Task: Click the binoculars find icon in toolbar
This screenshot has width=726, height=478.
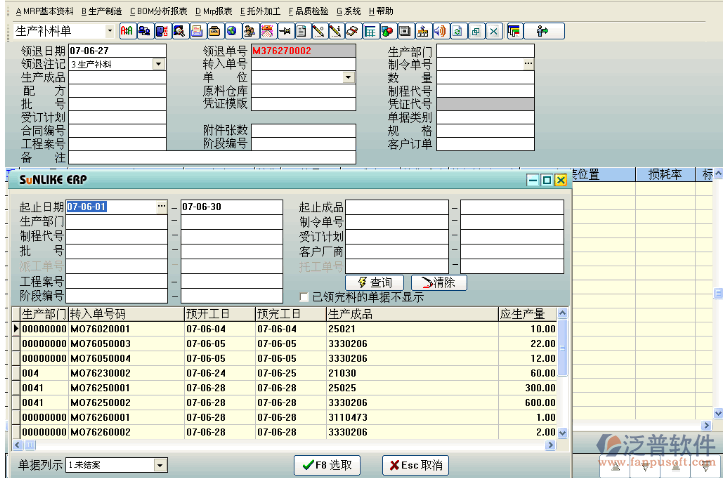Action: (142, 31)
